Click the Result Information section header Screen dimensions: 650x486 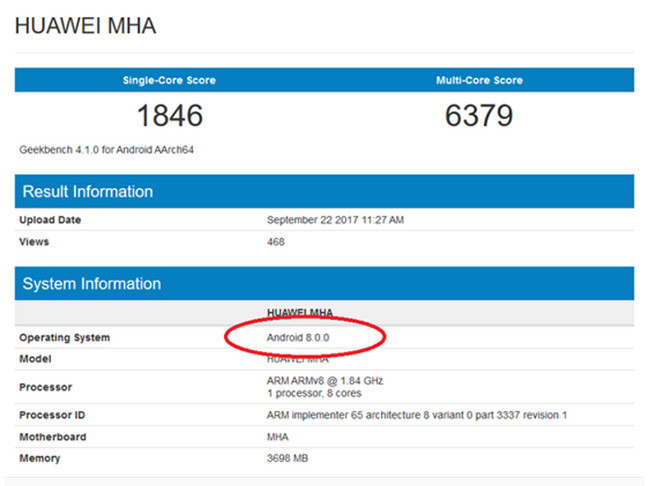pos(88,192)
